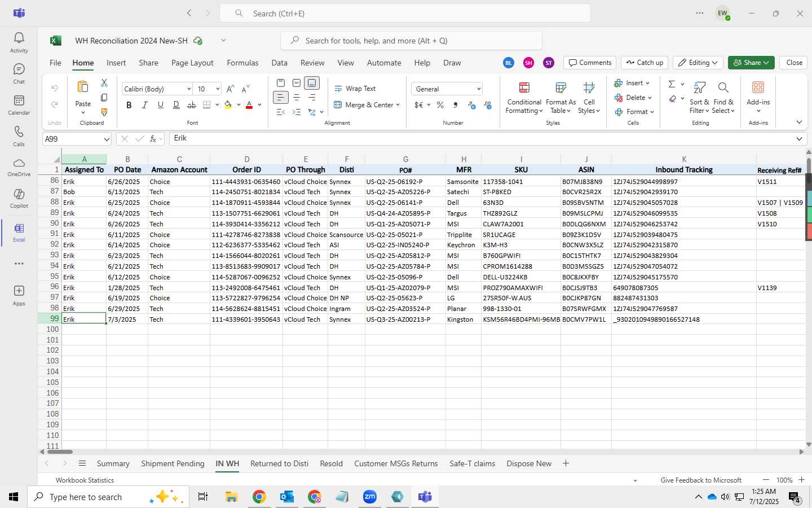
Task: Expand Cell Styles menu
Action: 589,98
